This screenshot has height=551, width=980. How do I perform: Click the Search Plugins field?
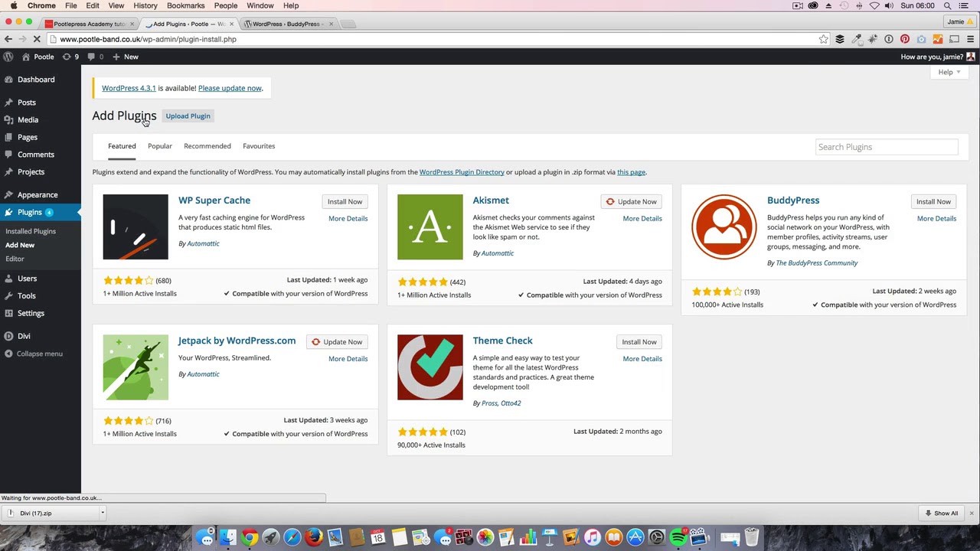887,147
